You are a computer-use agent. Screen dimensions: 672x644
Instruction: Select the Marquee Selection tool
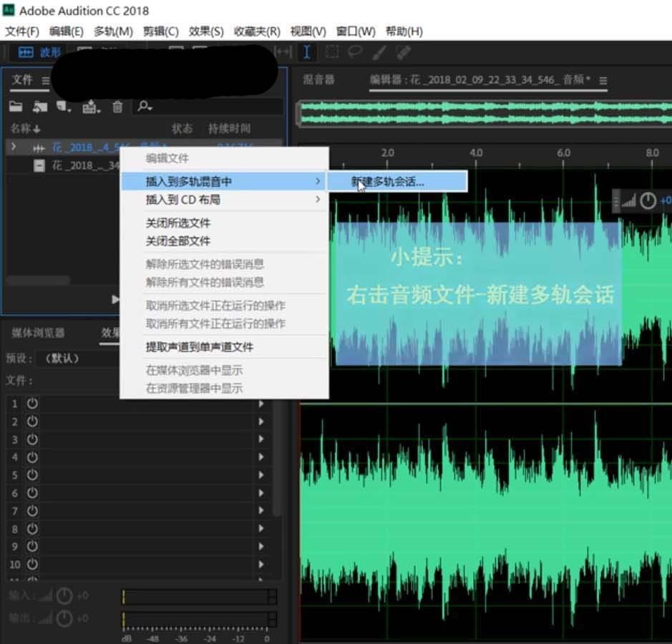(x=332, y=52)
